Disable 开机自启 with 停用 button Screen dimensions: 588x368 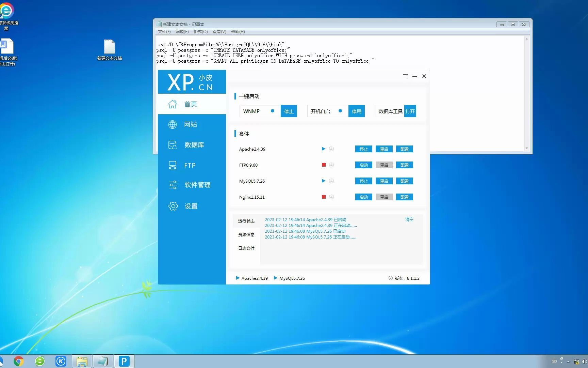coord(356,111)
